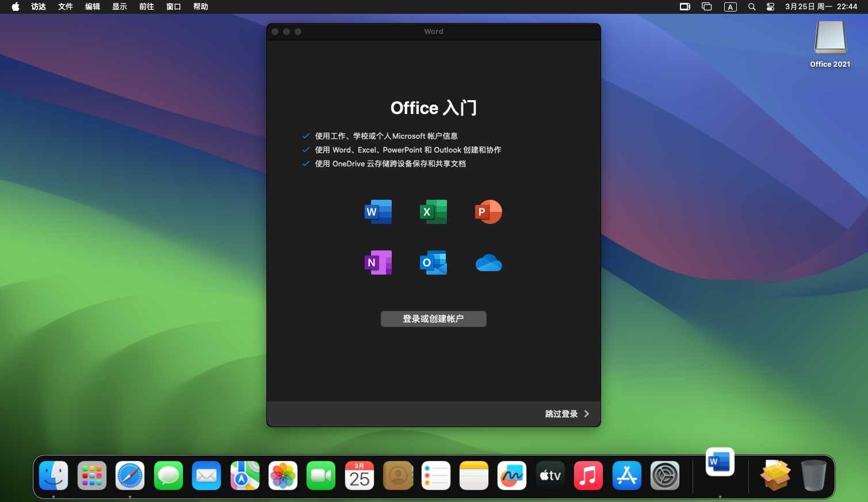Click the Word icon in the Dock
Image resolution: width=868 pixels, height=502 pixels.
pyautogui.click(x=720, y=462)
